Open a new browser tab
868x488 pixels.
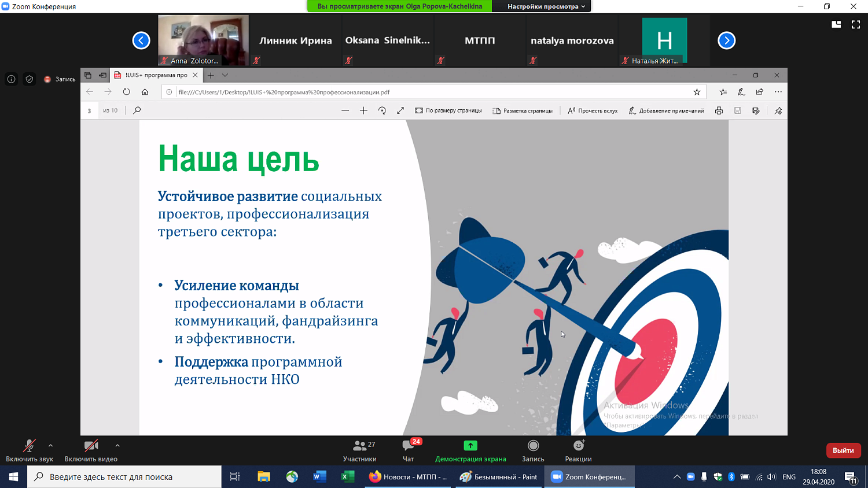tap(211, 75)
